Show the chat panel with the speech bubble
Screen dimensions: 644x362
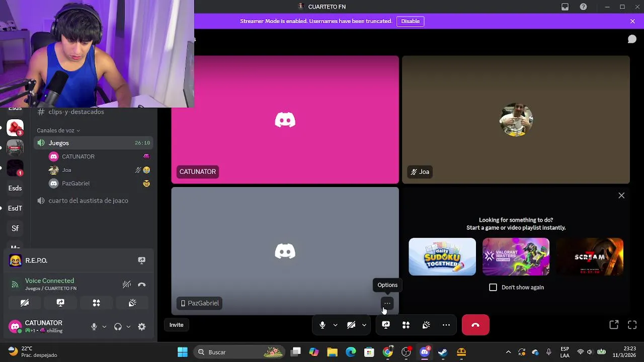632,39
